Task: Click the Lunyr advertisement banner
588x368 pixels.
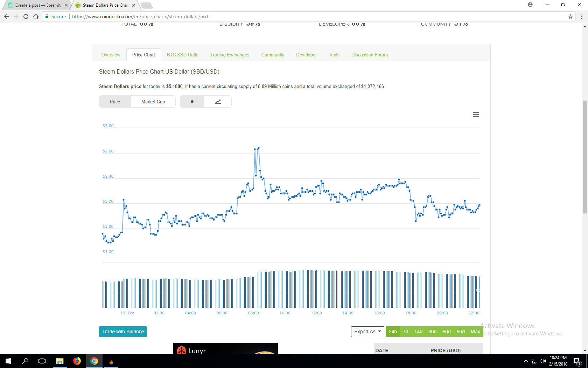Action: tap(225, 348)
